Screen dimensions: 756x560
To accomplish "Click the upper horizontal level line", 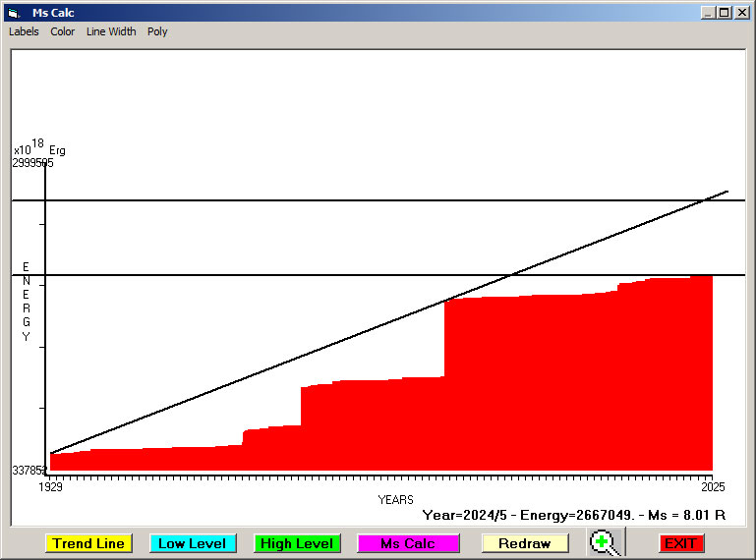I will [x=295, y=200].
